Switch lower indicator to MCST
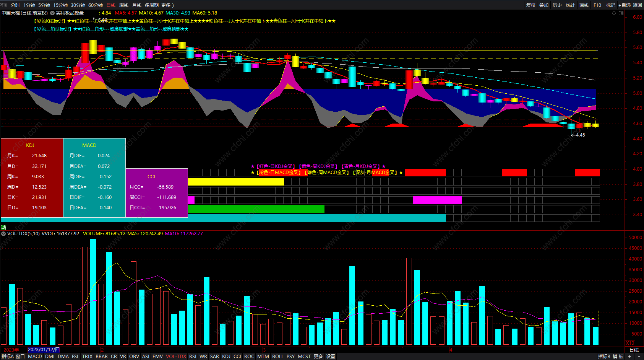The image size is (644, 360). (304, 356)
